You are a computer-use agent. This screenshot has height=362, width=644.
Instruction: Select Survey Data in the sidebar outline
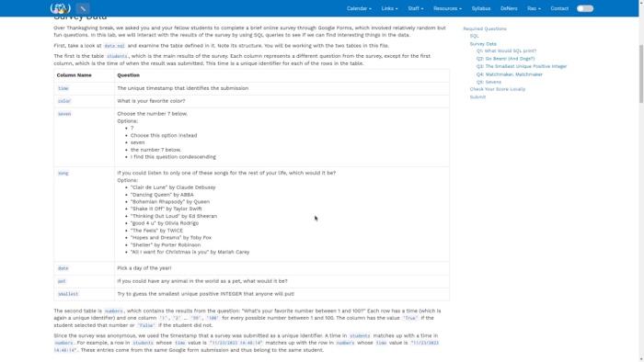tap(483, 44)
